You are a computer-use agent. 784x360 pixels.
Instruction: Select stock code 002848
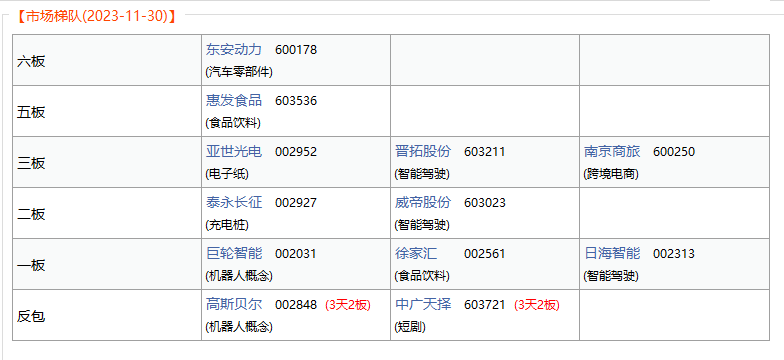[296, 305]
